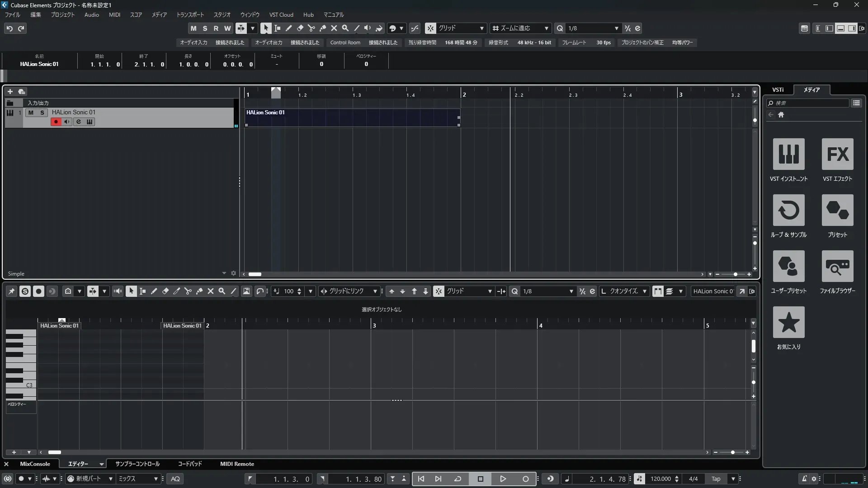Select the Glue tool in top toolbar

coord(323,28)
